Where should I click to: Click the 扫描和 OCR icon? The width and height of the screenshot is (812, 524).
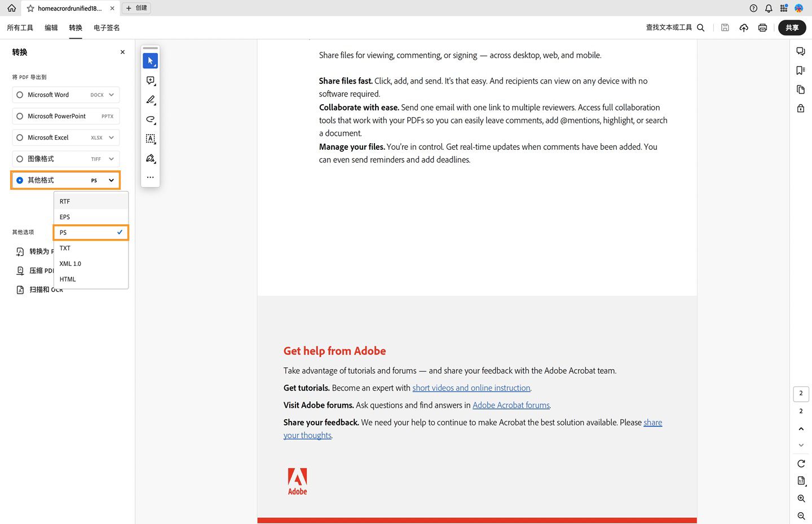pos(20,290)
